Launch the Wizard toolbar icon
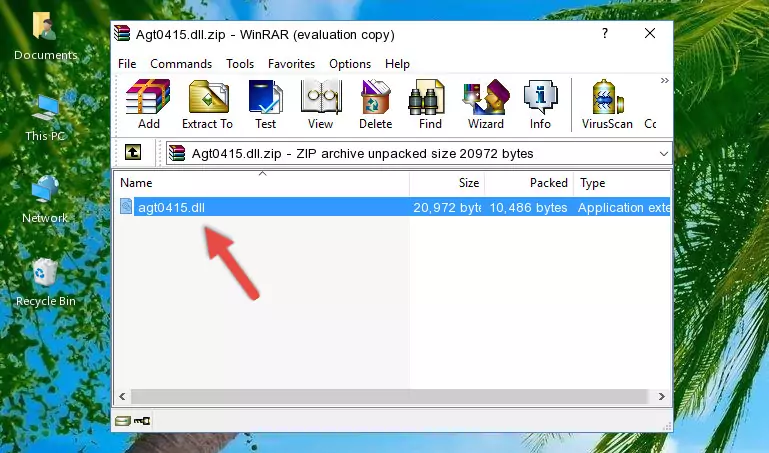 click(x=486, y=104)
